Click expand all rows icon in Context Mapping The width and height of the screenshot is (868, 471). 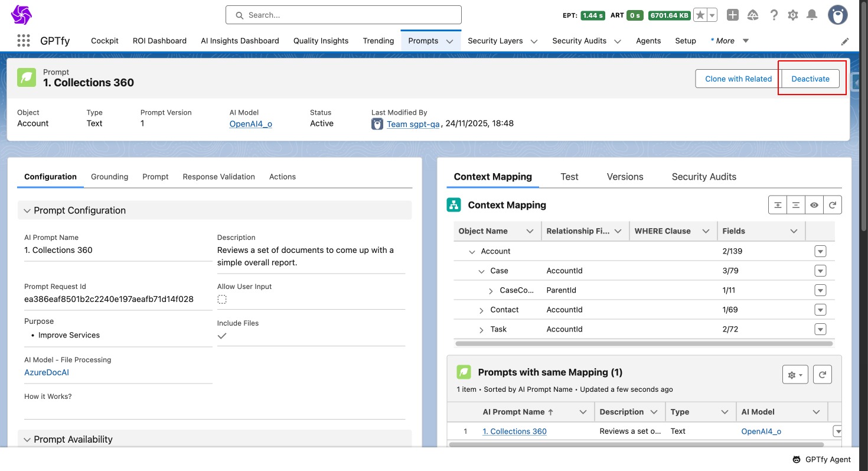point(778,205)
